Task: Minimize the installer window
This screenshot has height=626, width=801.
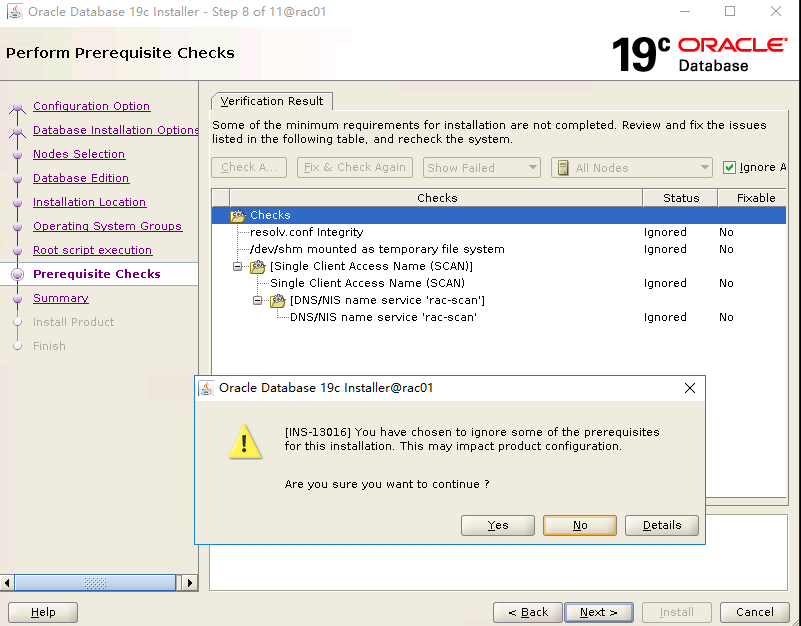Action: coord(685,11)
